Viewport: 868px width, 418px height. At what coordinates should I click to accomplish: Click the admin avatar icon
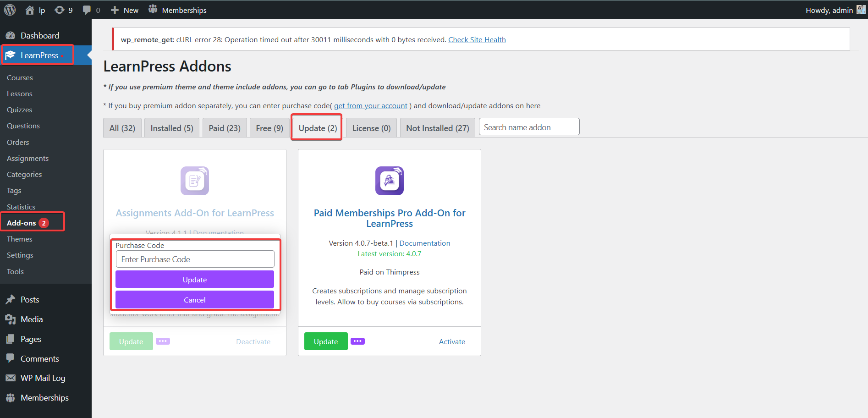861,10
